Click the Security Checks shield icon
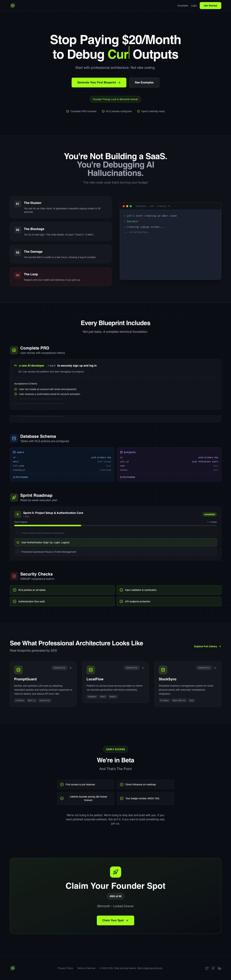 (14, 576)
